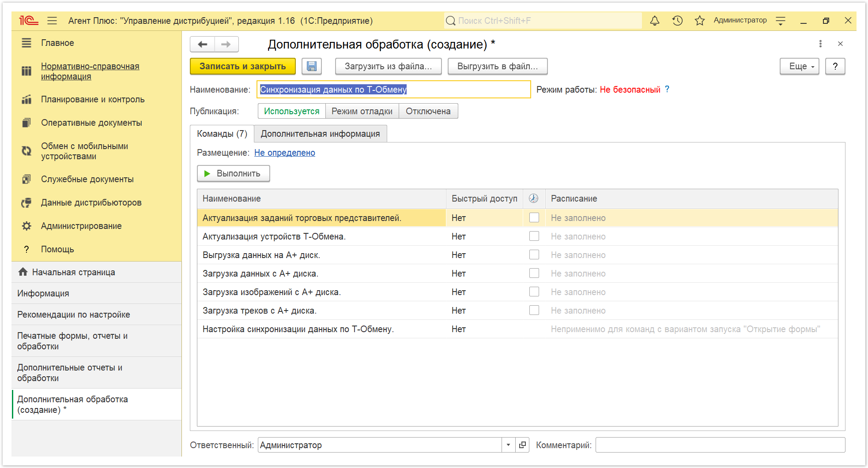The image size is (868, 468).
Task: Open notifications bell icon
Action: 655,21
